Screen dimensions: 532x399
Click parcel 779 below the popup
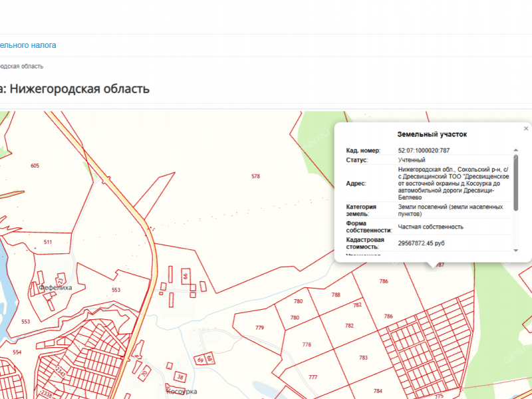[x=261, y=328]
